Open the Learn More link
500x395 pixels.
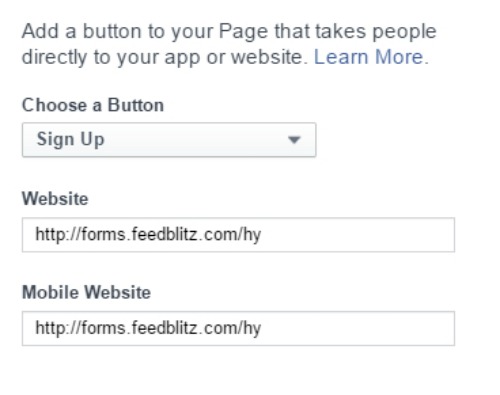pos(371,57)
